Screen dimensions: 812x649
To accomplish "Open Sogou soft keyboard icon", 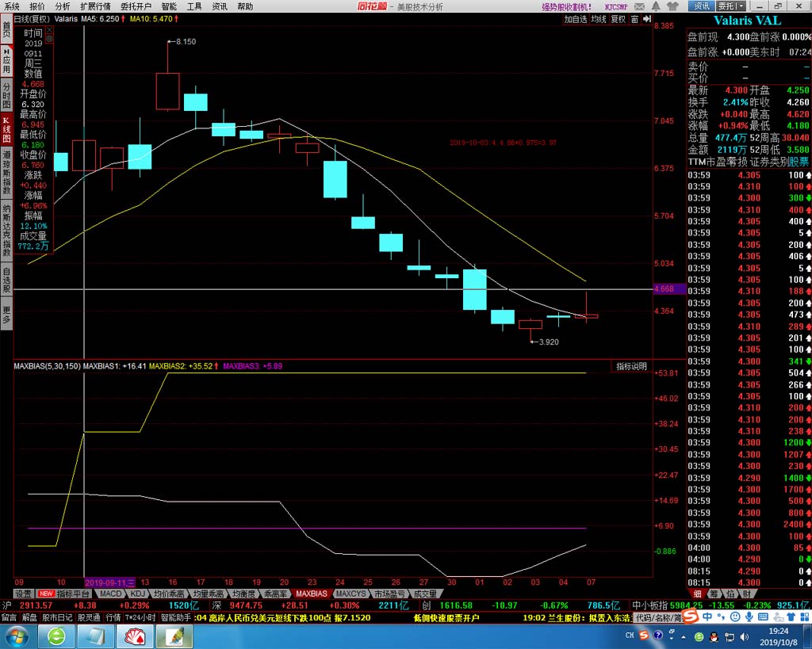I will tap(763, 617).
